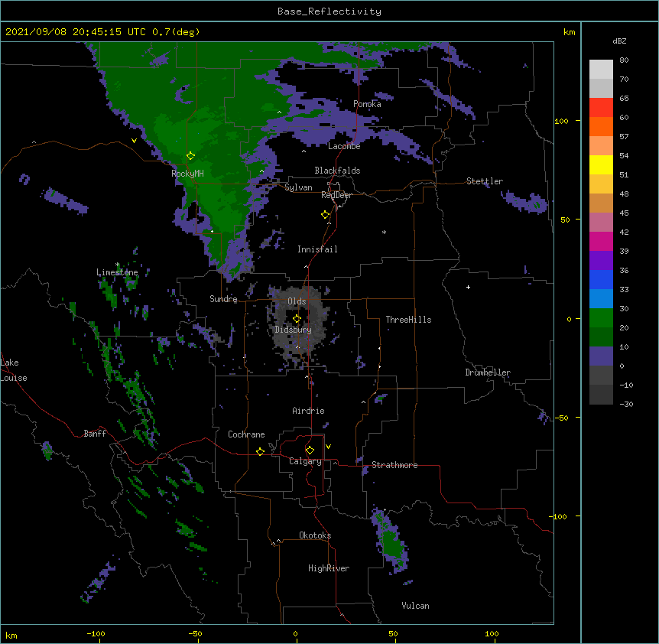Click the Banff town label
Viewport: 659px width, 644px height.
coord(95,434)
